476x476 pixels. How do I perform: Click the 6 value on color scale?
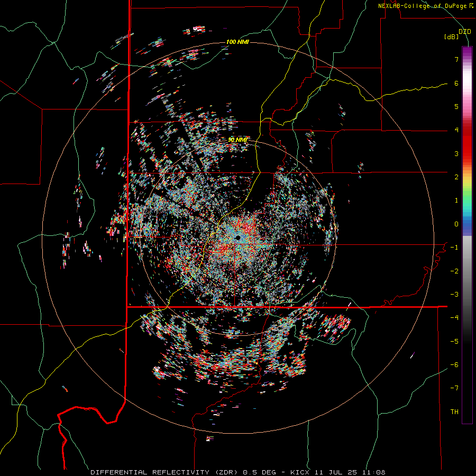(x=456, y=83)
